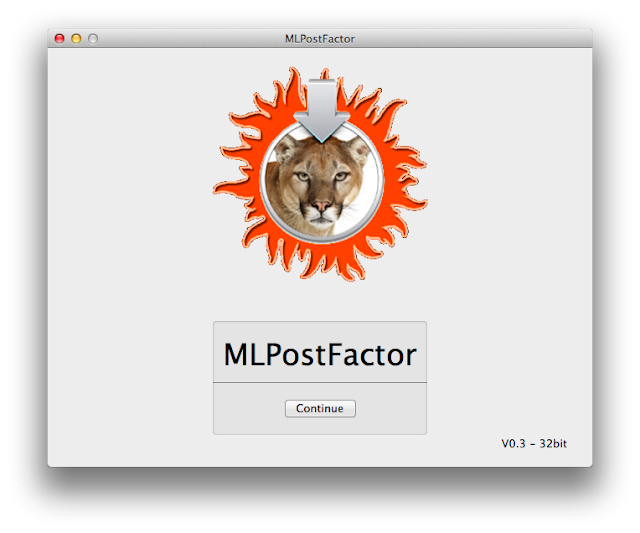Click the large MLPostFactor heading text
640x533 pixels.
tap(320, 354)
